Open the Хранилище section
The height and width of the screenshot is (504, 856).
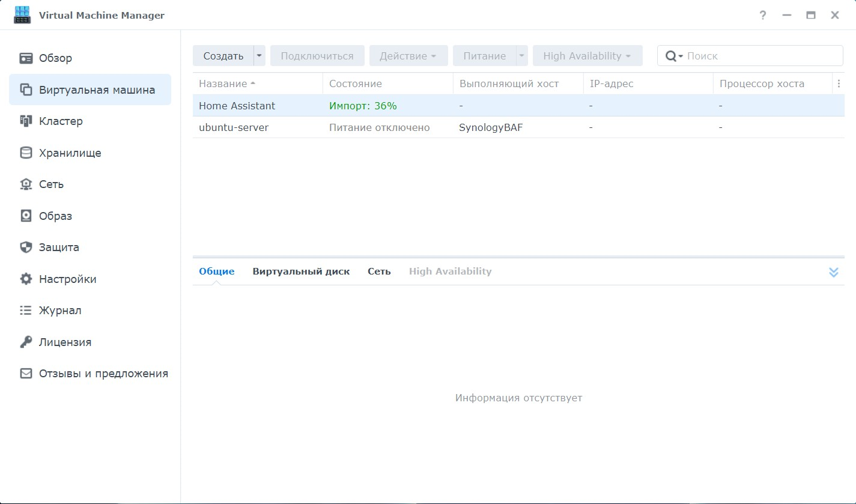(x=90, y=153)
